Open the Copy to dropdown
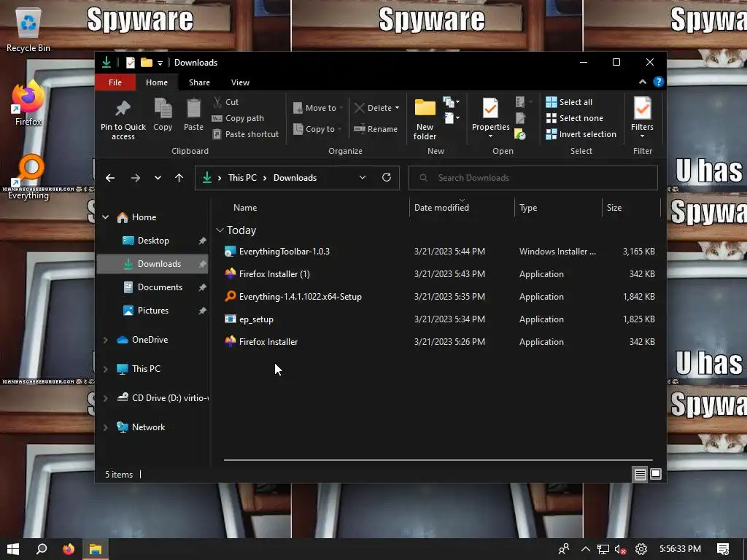The height and width of the screenshot is (560, 747). (x=318, y=129)
